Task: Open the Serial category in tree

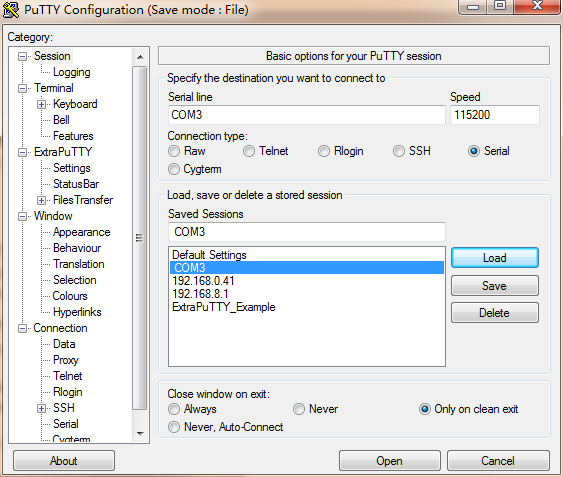Action: click(66, 424)
